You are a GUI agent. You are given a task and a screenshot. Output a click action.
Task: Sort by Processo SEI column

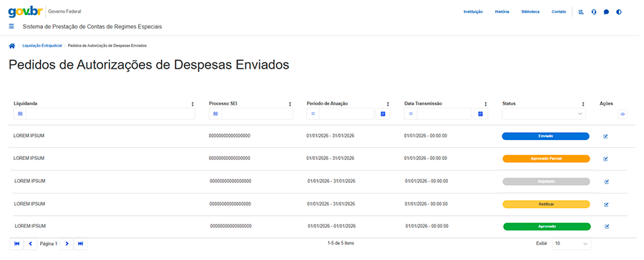(x=290, y=104)
